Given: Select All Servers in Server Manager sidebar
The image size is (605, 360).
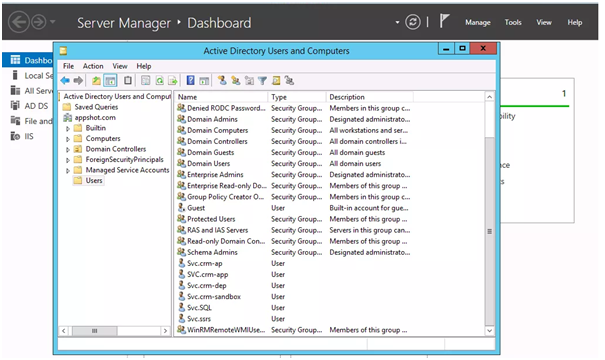Looking at the screenshot, I should (x=32, y=91).
